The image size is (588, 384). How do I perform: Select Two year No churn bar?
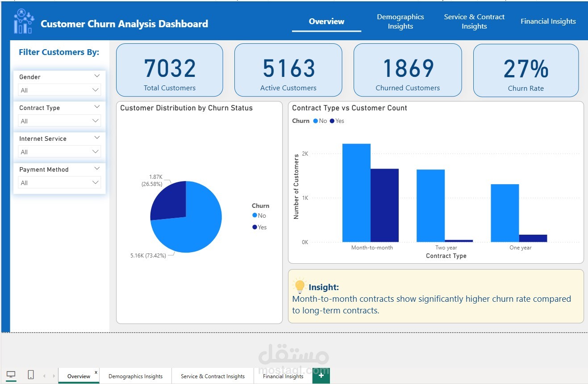click(x=430, y=206)
